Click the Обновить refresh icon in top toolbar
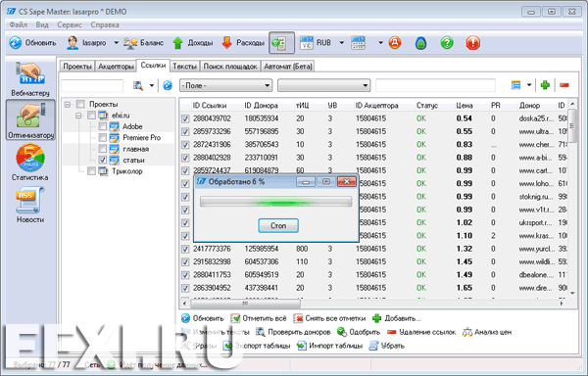Screen dimensions: 588x376 [x=16, y=43]
